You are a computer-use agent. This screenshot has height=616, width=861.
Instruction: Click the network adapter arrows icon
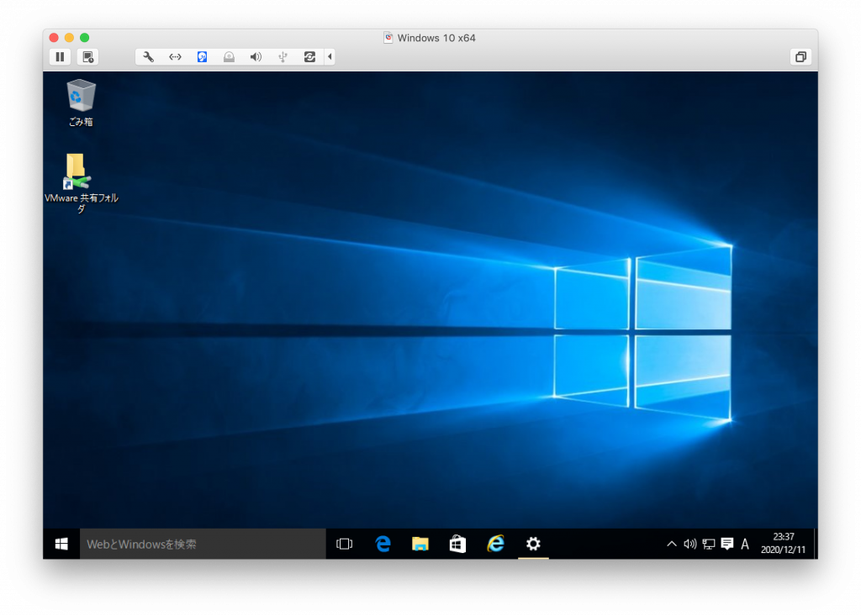(175, 56)
